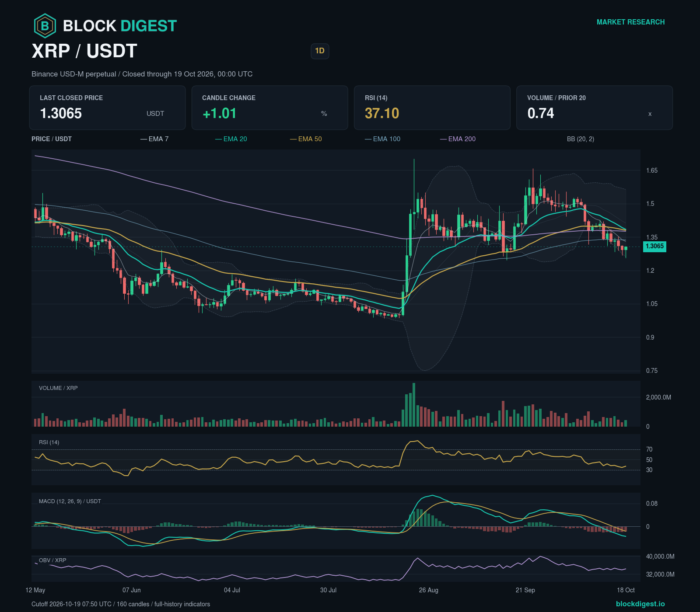Click the 1.65 price axis tick
The height and width of the screenshot is (612, 700).
(652, 170)
